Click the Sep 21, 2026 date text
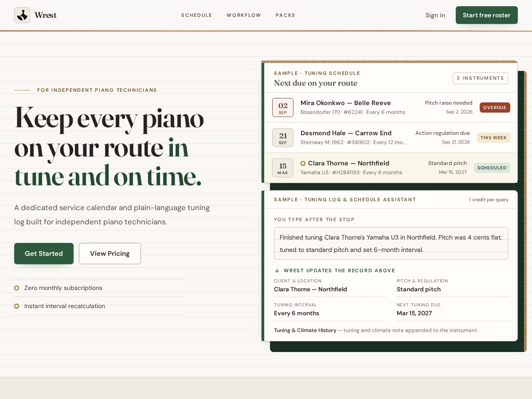The width and height of the screenshot is (532, 399). tap(456, 142)
